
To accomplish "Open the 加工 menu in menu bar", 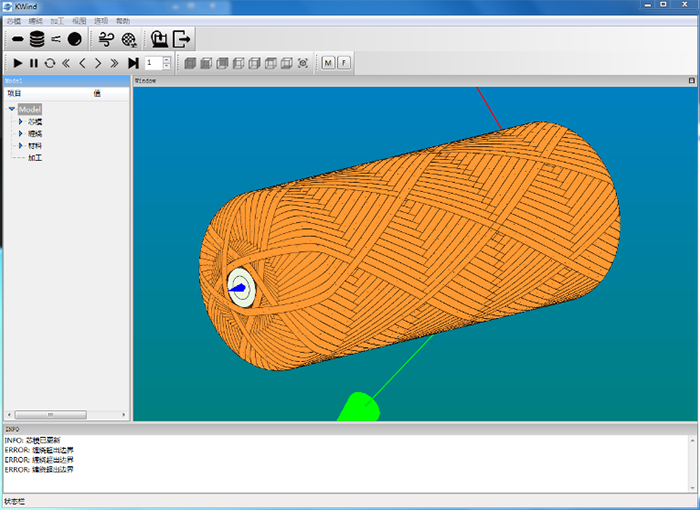I will tap(57, 21).
